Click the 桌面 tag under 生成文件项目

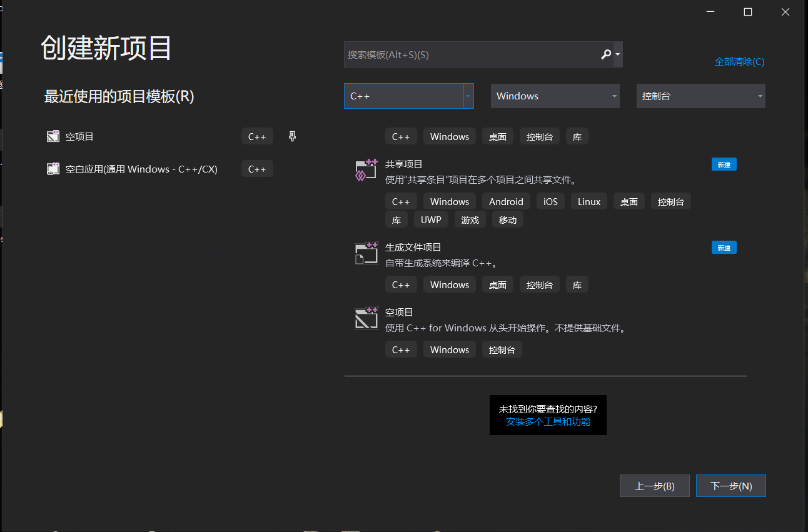coord(498,284)
